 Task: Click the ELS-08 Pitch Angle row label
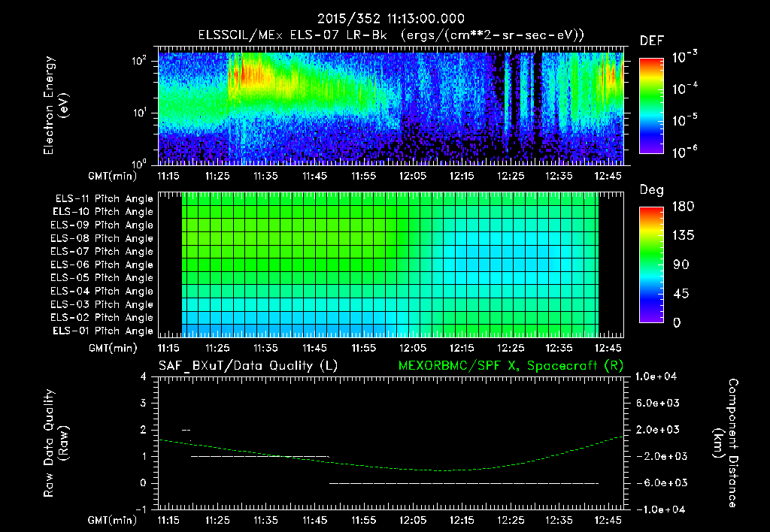click(x=102, y=238)
